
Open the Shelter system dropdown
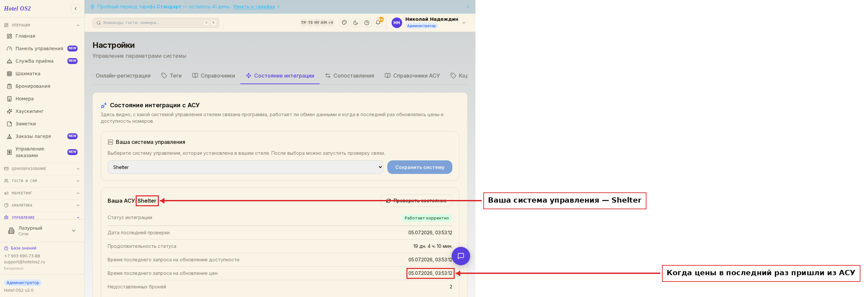tap(245, 167)
